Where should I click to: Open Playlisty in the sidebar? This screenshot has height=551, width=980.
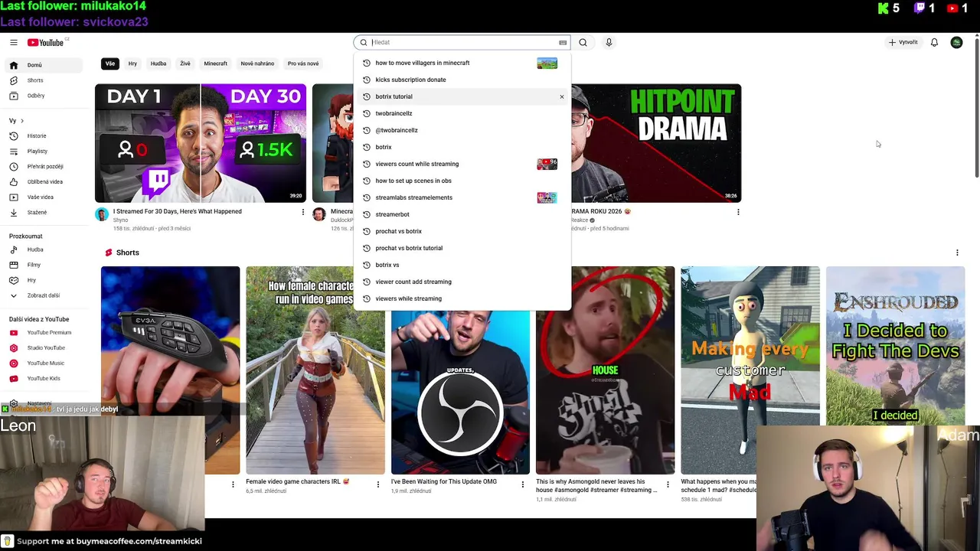coord(42,152)
